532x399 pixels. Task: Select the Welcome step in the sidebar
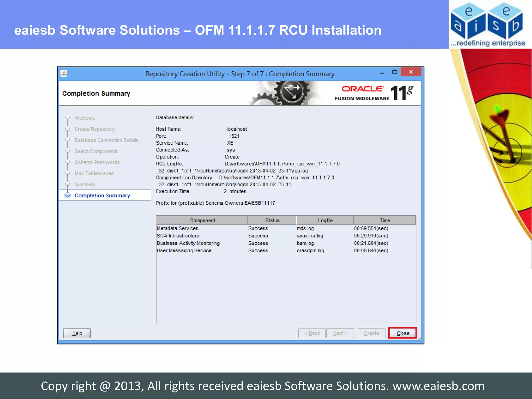(85, 118)
